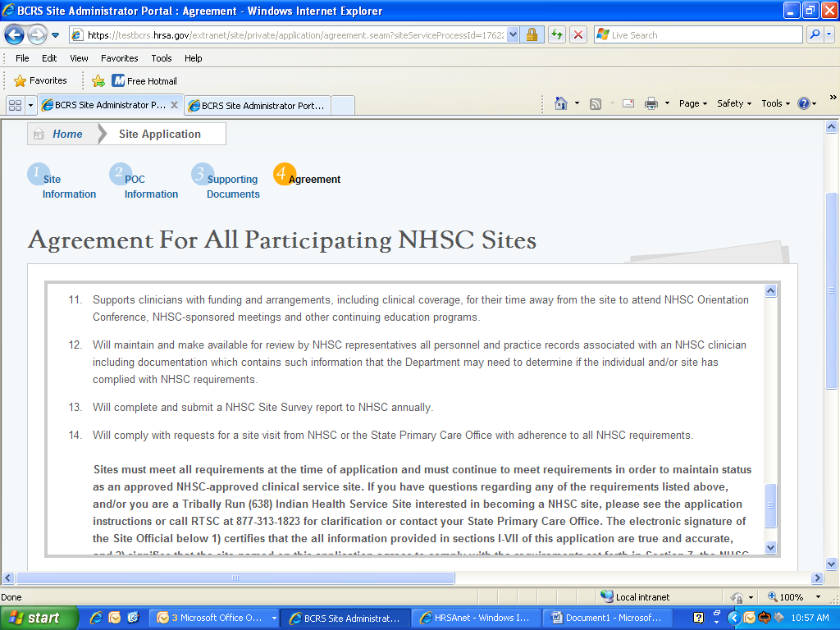Open the Tools menu in menu bar

tap(161, 58)
